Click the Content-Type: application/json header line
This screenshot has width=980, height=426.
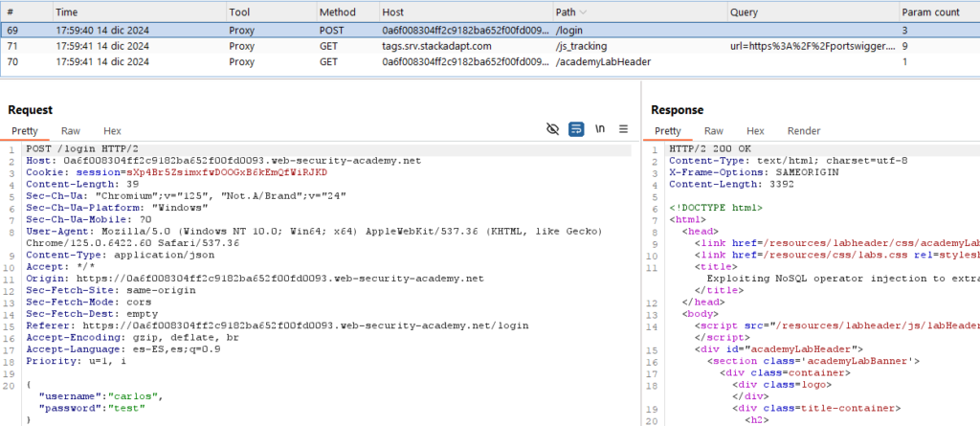(x=120, y=256)
